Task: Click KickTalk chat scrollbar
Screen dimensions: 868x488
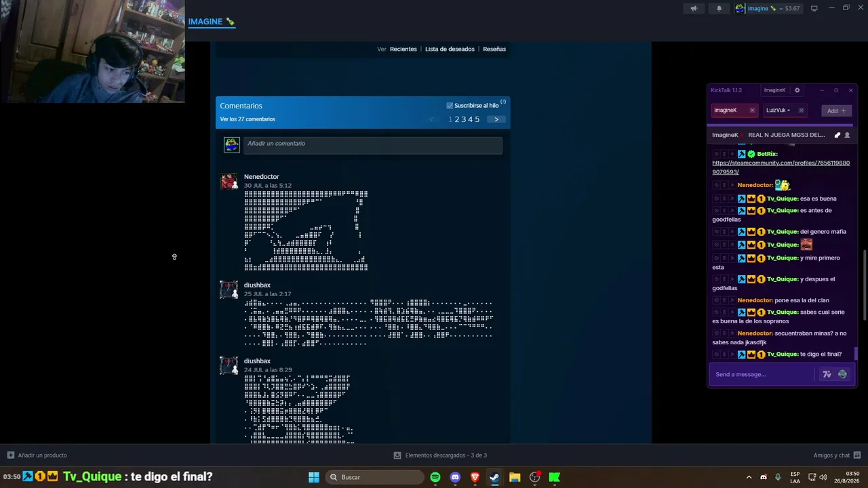Action: click(856, 353)
